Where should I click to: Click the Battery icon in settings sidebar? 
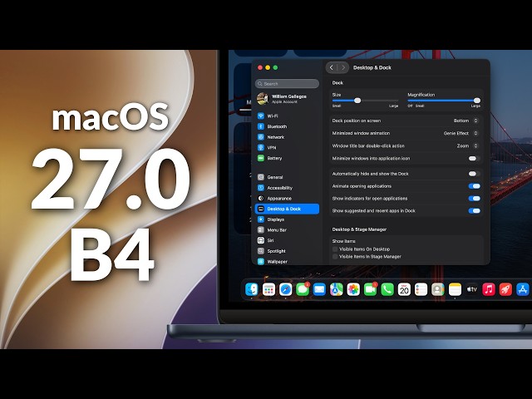(260, 158)
